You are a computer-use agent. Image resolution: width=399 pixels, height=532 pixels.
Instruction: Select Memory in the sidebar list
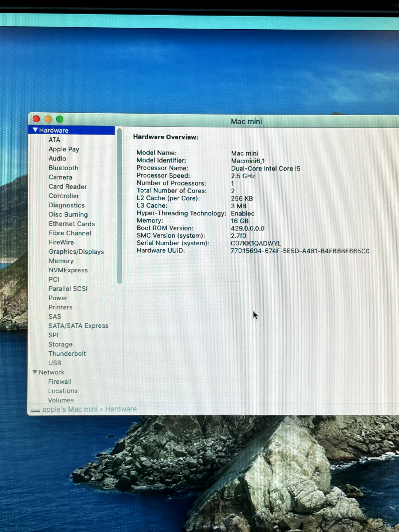pyautogui.click(x=61, y=261)
